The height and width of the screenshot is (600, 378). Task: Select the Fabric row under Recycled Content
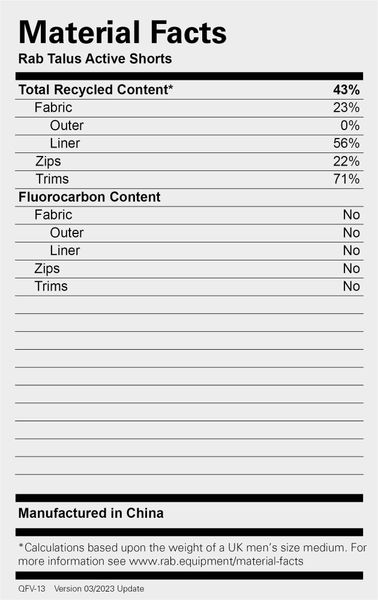[x=189, y=108]
